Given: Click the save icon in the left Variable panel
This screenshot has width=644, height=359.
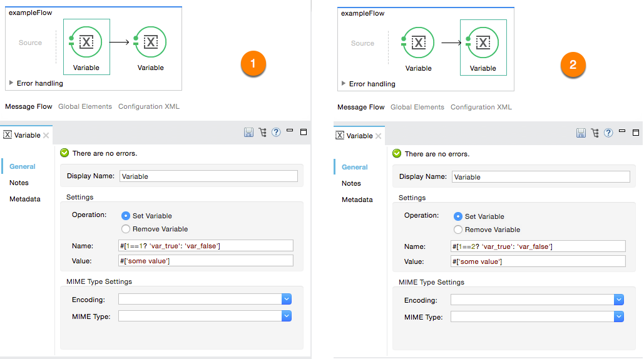Looking at the screenshot, I should 248,133.
